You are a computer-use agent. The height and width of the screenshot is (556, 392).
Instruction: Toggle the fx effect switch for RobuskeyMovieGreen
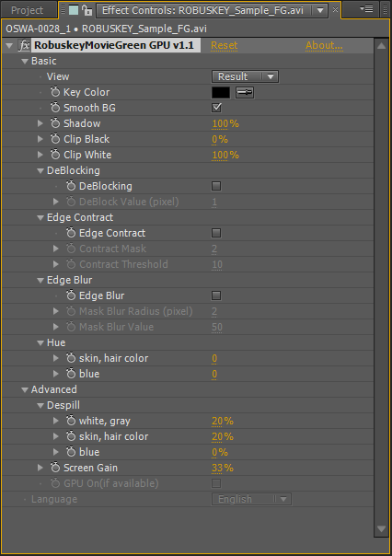[24, 45]
